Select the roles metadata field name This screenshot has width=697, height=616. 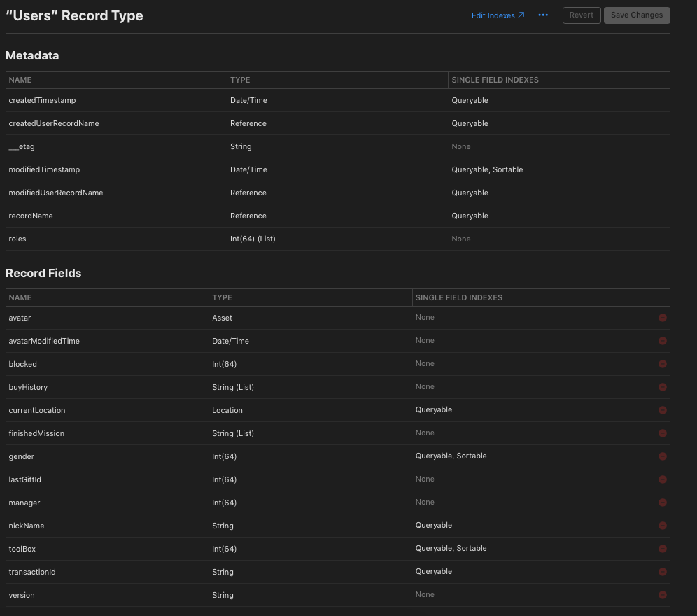pos(17,239)
